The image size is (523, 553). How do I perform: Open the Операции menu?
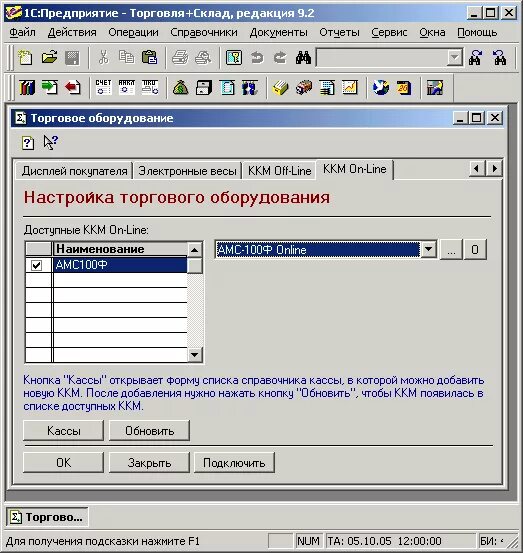(133, 32)
